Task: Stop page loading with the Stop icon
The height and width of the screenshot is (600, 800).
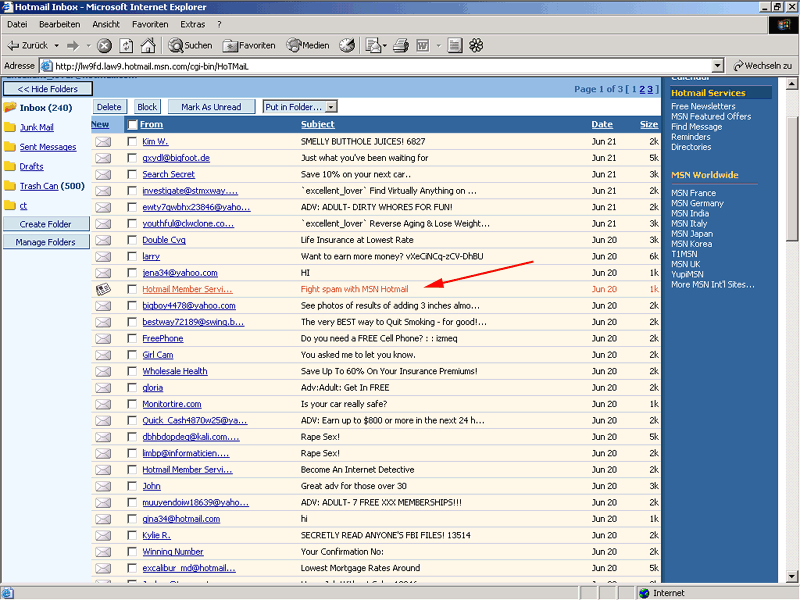Action: [x=104, y=46]
